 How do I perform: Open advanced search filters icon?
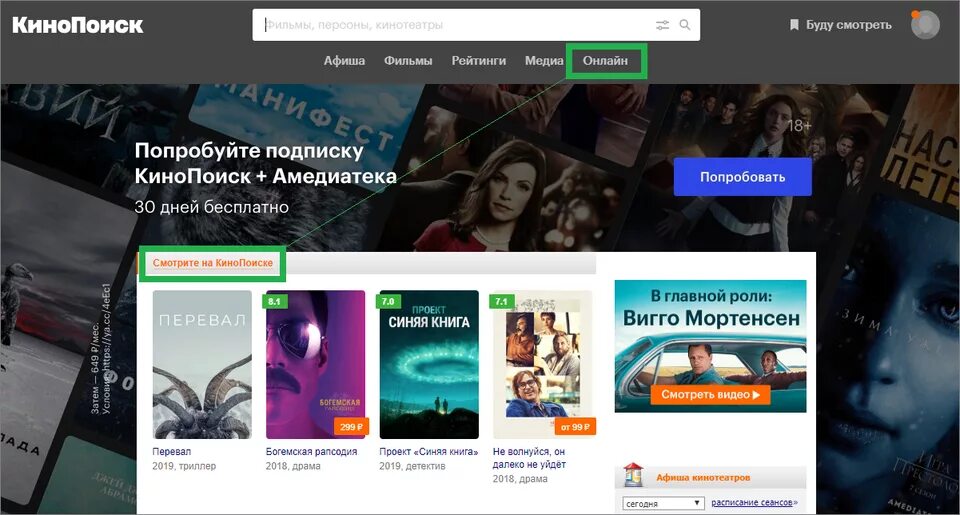662,25
